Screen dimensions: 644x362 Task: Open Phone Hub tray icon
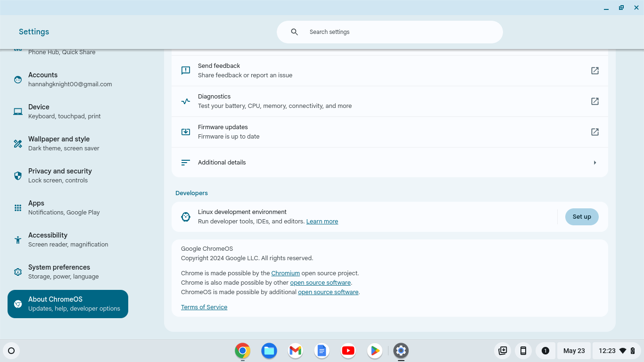click(523, 351)
